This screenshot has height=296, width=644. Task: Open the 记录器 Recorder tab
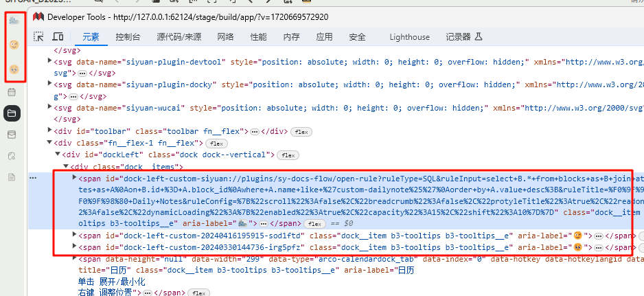(463, 37)
